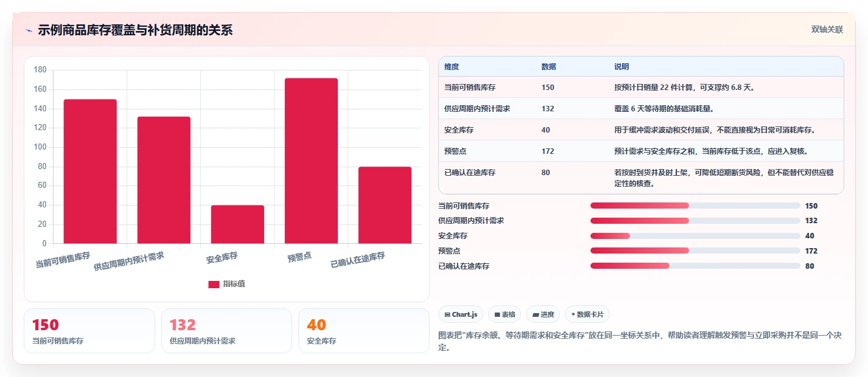This screenshot has width=868, height=377.
Task: Click the 已确认在途库存 bar in chart
Action: [x=385, y=205]
